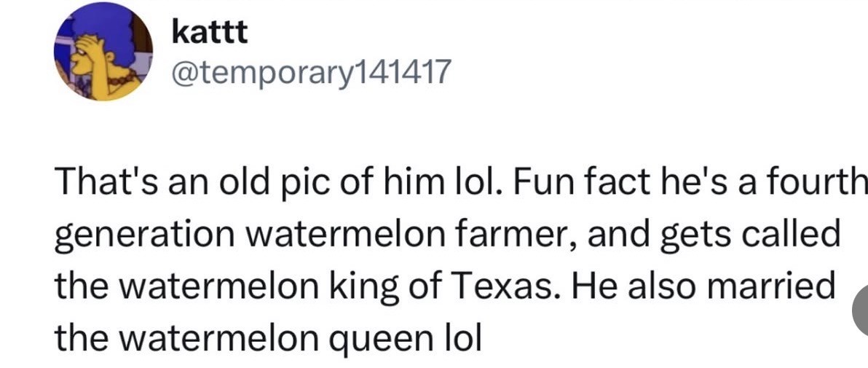Open the Marge Simpson profile avatar

tap(103, 52)
